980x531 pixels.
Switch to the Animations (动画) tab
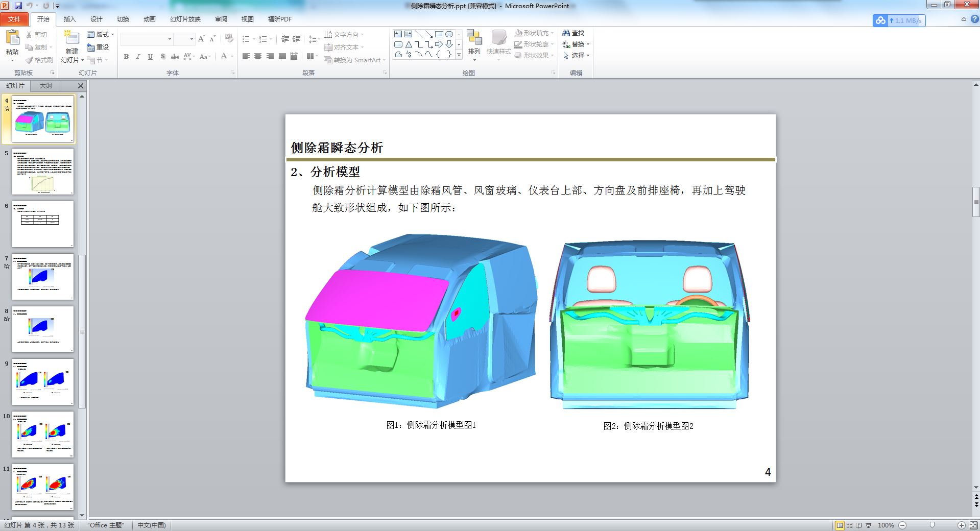(149, 19)
